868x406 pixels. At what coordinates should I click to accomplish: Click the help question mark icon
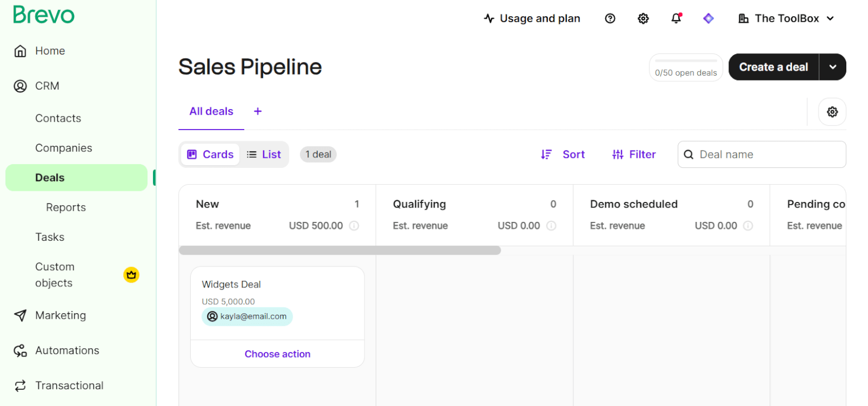610,18
